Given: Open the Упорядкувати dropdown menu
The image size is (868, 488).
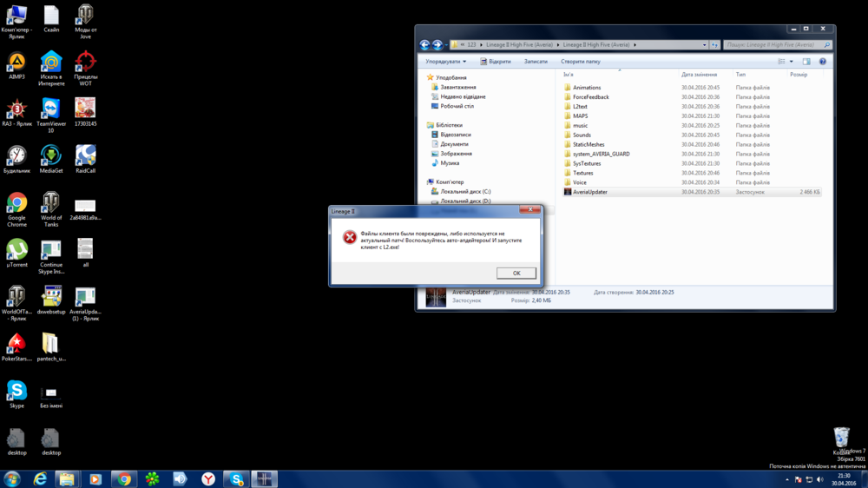Looking at the screenshot, I should [x=445, y=62].
